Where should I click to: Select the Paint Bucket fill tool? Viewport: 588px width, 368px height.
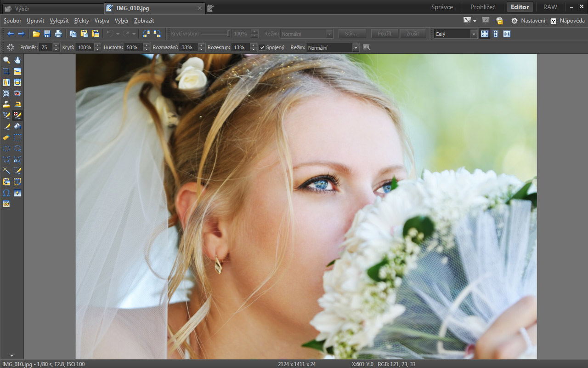click(x=17, y=126)
